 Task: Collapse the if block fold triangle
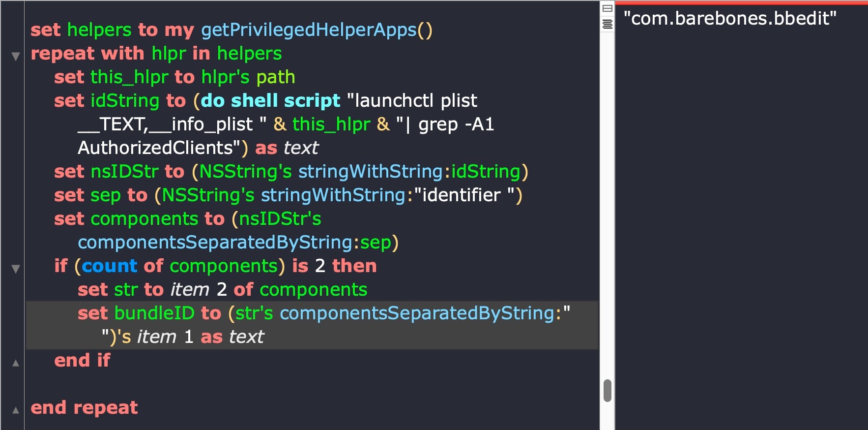16,269
